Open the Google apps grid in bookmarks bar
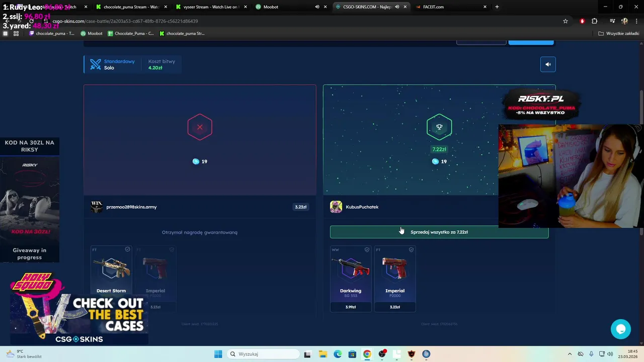644x362 pixels. pyautogui.click(x=16, y=34)
